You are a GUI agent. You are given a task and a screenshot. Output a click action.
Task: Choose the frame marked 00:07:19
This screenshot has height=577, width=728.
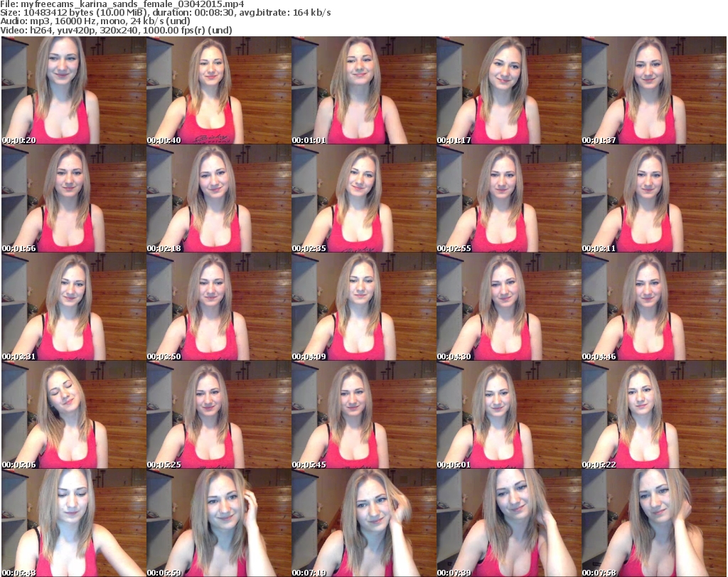pyautogui.click(x=363, y=523)
